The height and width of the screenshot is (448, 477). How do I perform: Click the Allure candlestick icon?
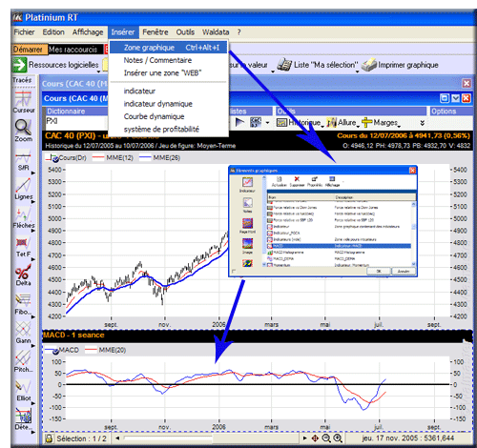tap(332, 123)
